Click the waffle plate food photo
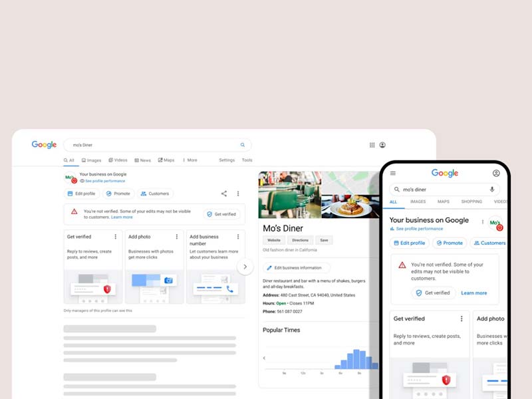This screenshot has height=399, width=532. point(350,206)
